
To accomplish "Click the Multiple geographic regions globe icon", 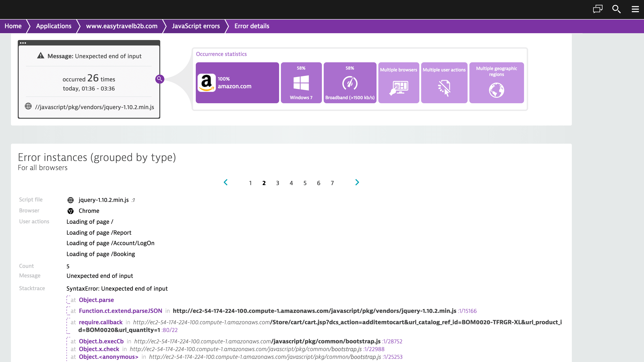I will [x=496, y=90].
